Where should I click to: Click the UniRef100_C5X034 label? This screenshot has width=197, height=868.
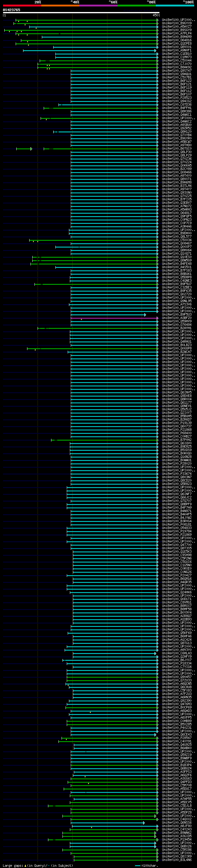[x=177, y=240]
